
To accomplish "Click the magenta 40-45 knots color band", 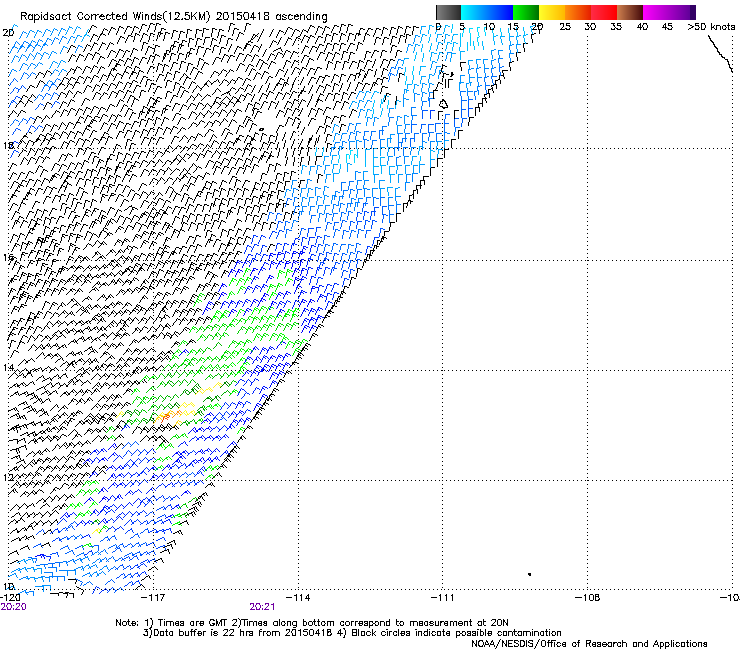I will tap(656, 12).
